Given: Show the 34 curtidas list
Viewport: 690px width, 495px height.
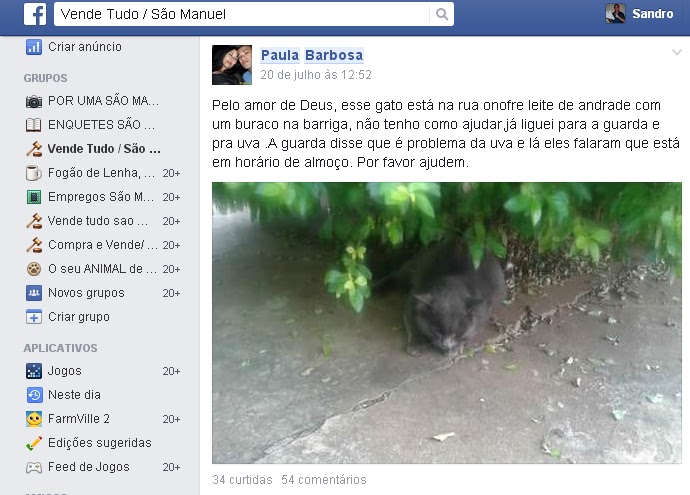Looking at the screenshot, I should coord(242,480).
